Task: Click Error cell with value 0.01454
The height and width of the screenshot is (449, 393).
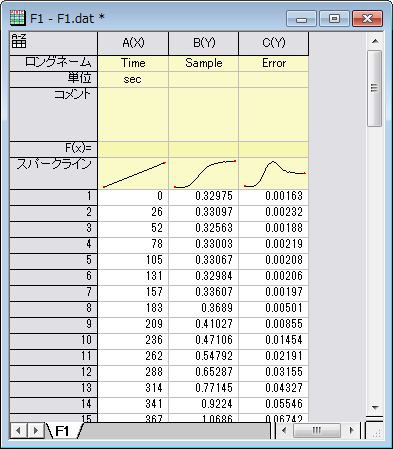Action: click(274, 341)
